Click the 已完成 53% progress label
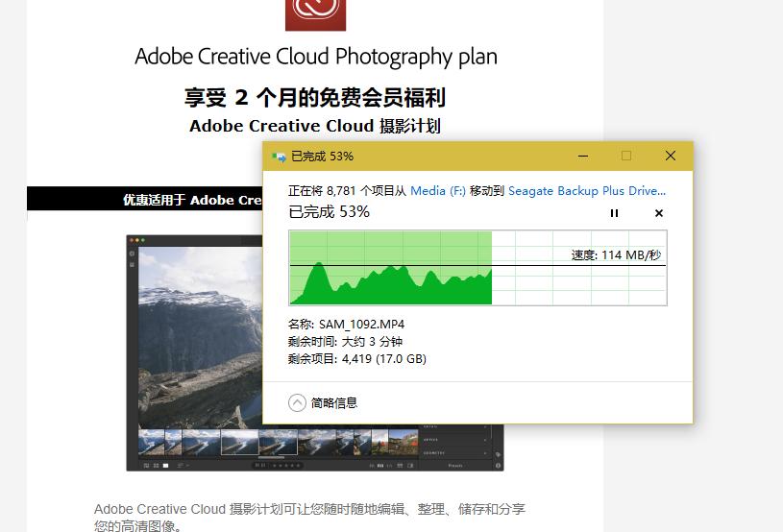 330,212
